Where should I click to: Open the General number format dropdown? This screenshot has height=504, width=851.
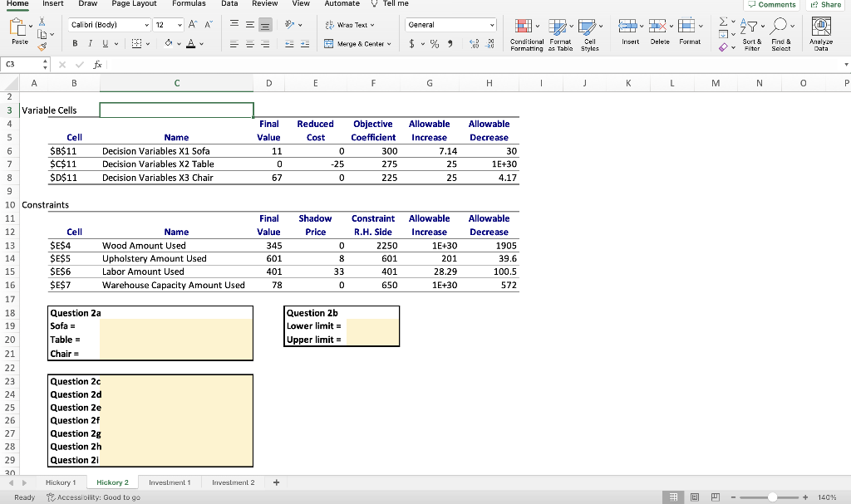click(492, 25)
